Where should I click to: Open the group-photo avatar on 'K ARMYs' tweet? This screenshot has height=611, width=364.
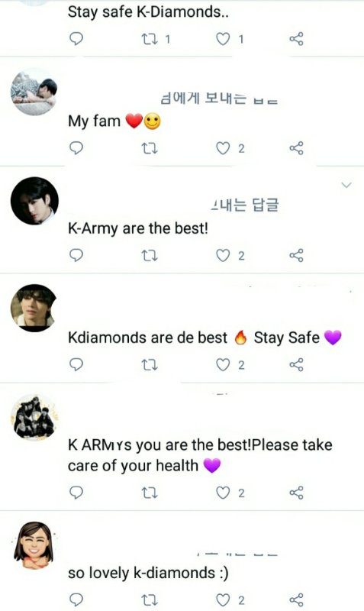click(x=34, y=417)
